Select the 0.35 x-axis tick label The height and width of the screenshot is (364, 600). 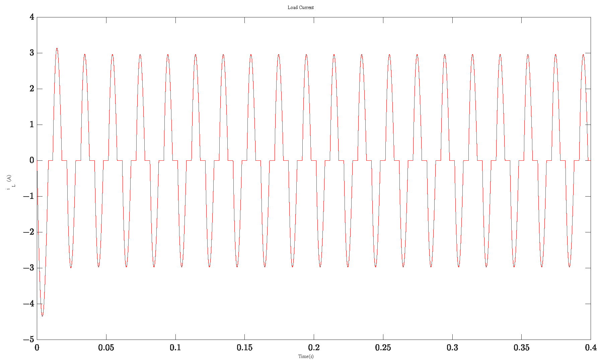(521, 348)
